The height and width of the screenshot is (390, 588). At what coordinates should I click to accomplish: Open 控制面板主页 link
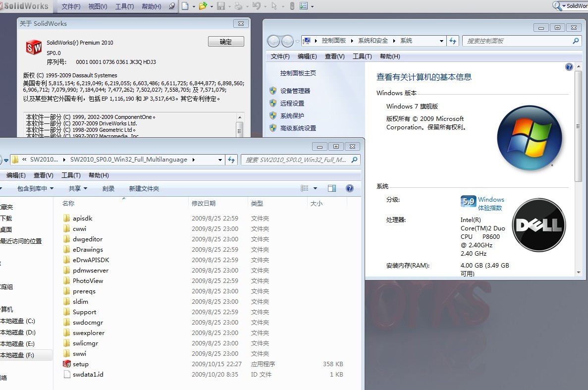click(298, 73)
